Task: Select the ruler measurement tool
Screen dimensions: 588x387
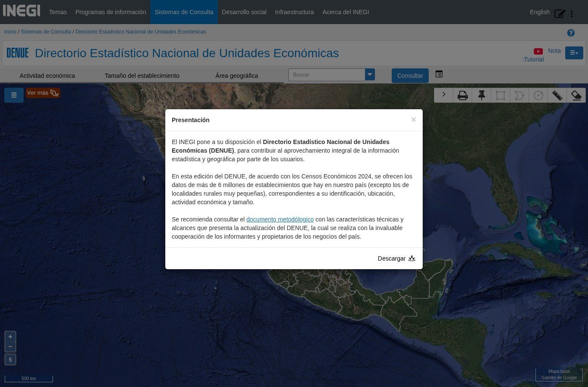Action: pyautogui.click(x=557, y=95)
